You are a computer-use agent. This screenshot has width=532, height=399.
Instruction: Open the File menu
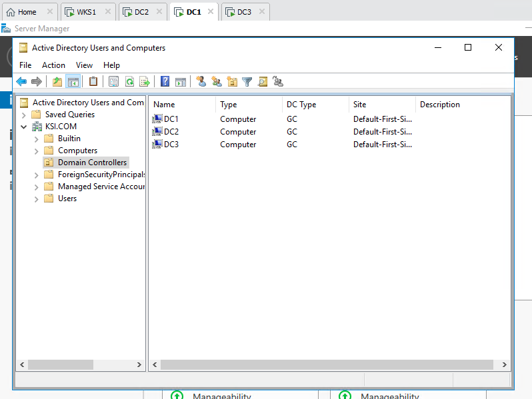25,65
